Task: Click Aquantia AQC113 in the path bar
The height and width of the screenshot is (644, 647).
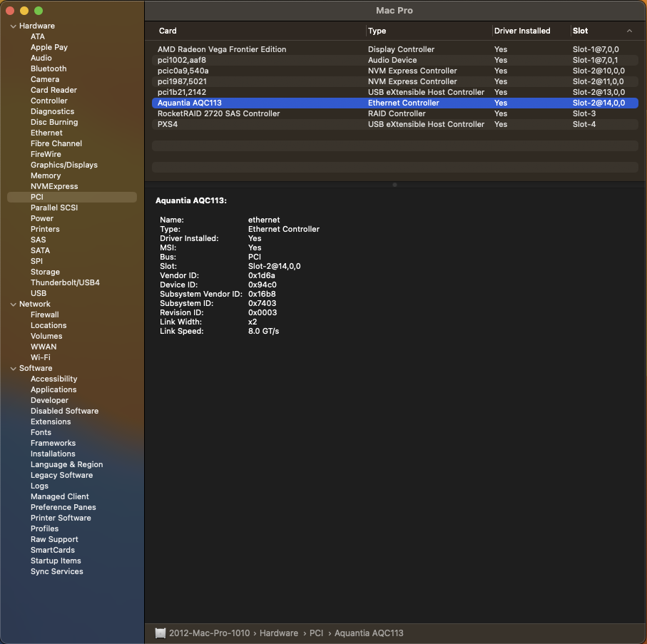Action: [369, 633]
